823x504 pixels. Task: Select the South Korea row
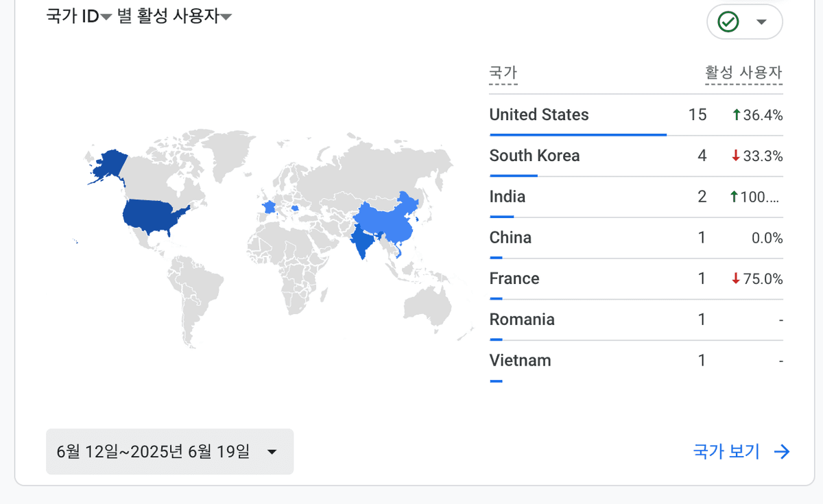534,156
